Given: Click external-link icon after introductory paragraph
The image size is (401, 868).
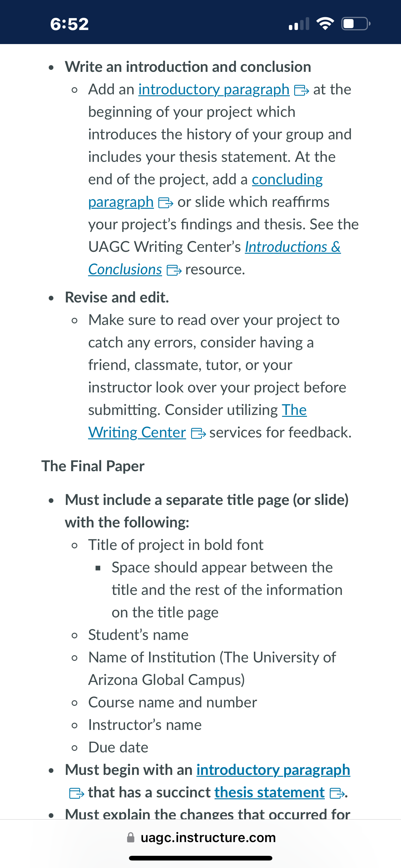Looking at the screenshot, I should point(301,91).
